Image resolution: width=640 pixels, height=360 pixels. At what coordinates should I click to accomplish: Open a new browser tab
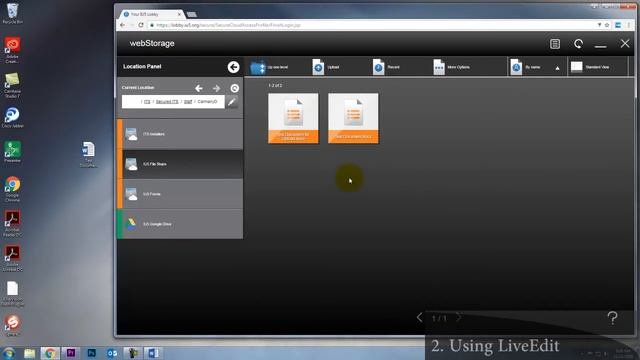tap(191, 15)
